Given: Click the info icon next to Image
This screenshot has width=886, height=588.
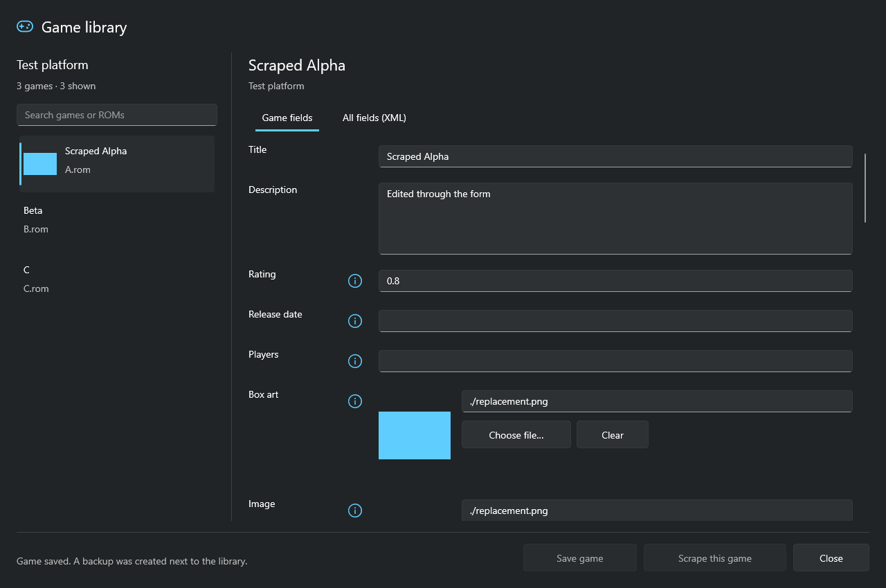Looking at the screenshot, I should (x=355, y=511).
